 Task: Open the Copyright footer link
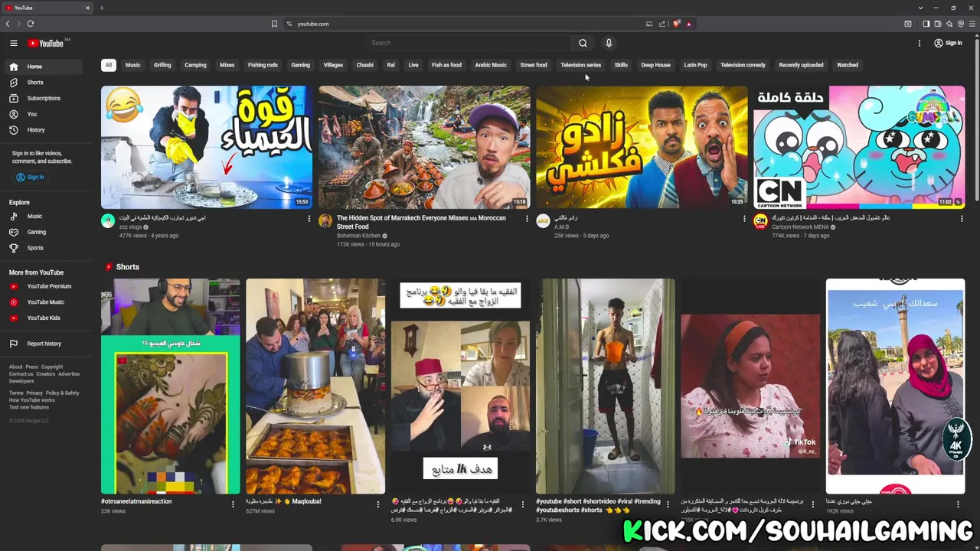click(52, 367)
